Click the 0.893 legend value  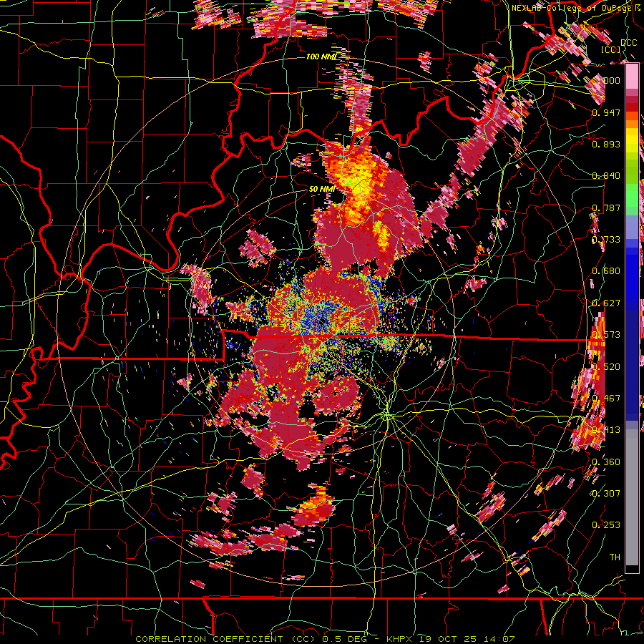[606, 144]
